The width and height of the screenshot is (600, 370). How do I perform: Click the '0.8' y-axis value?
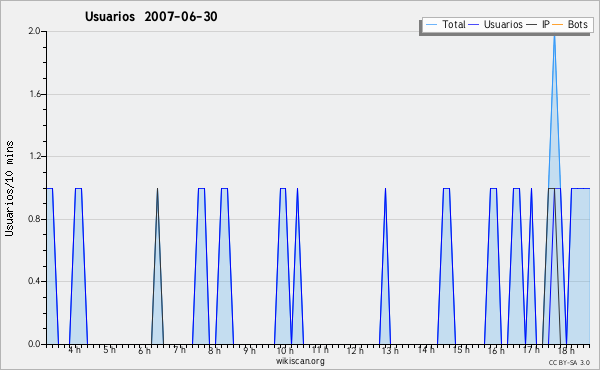pyautogui.click(x=34, y=219)
